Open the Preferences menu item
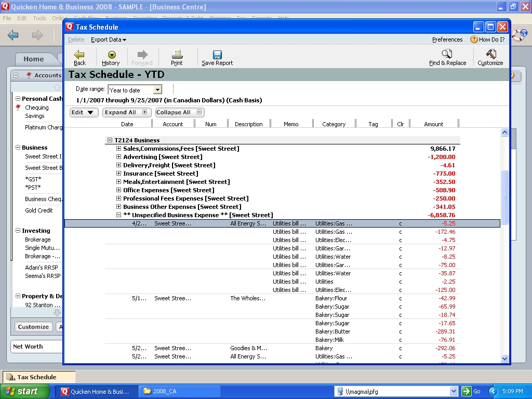 click(447, 39)
